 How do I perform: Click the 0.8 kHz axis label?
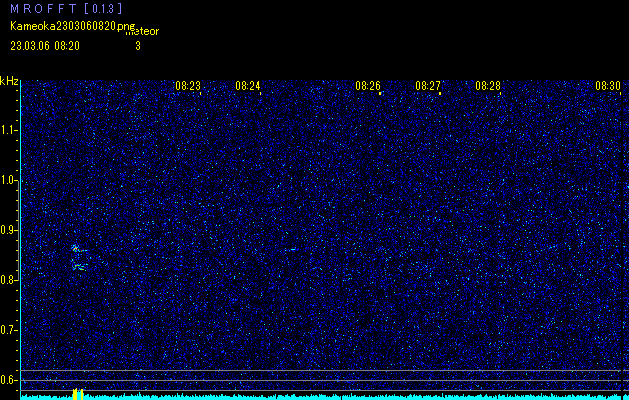[x=9, y=280]
